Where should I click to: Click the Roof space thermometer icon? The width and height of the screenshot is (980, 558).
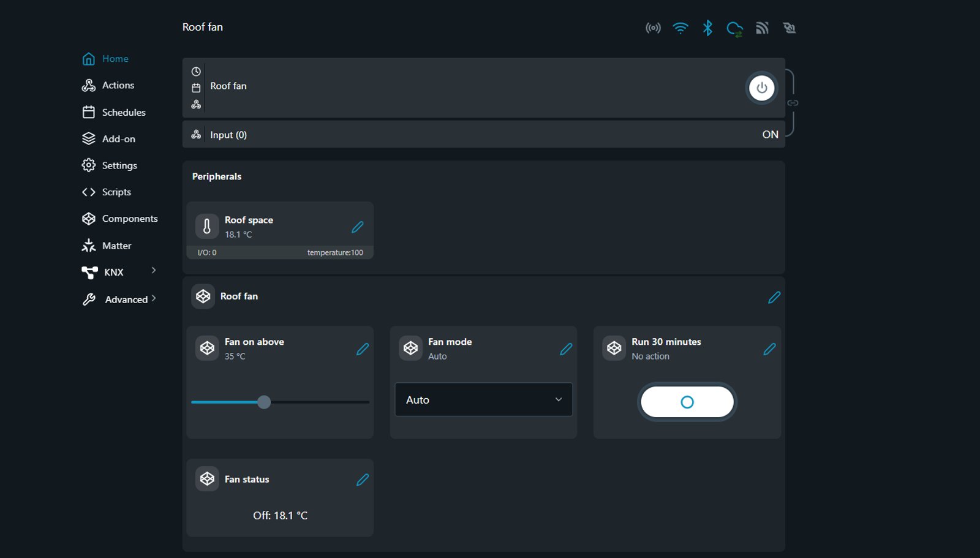pyautogui.click(x=207, y=227)
